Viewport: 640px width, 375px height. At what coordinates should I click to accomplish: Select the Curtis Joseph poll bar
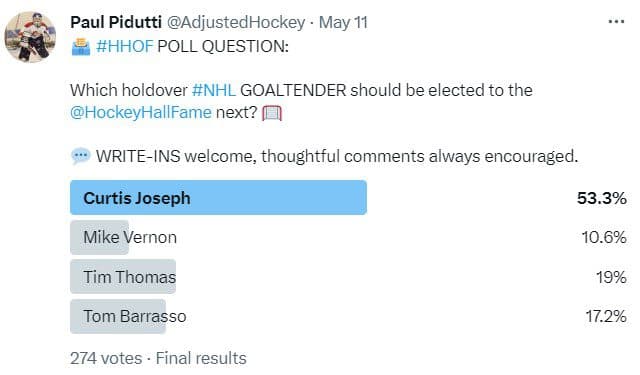(x=218, y=197)
